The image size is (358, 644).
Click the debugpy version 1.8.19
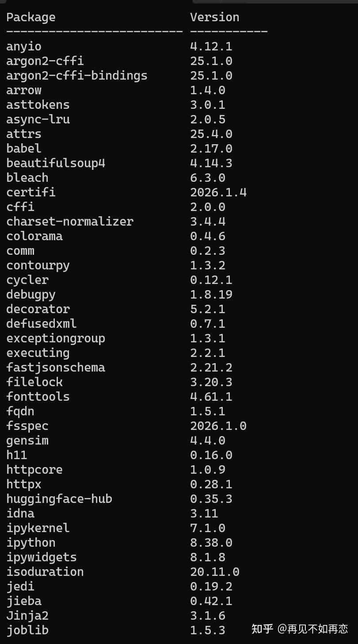coord(211,295)
